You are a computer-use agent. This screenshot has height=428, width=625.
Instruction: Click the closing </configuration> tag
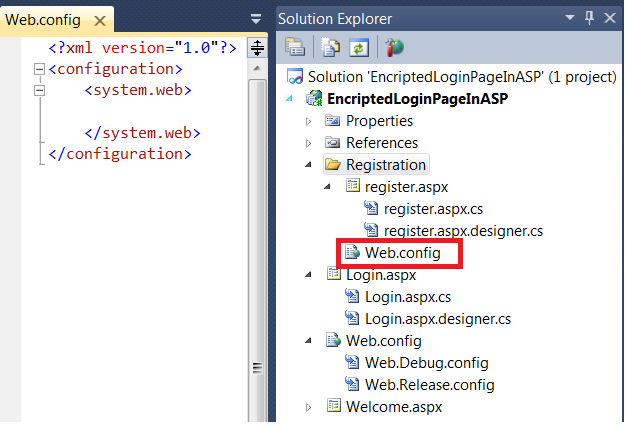(x=120, y=154)
